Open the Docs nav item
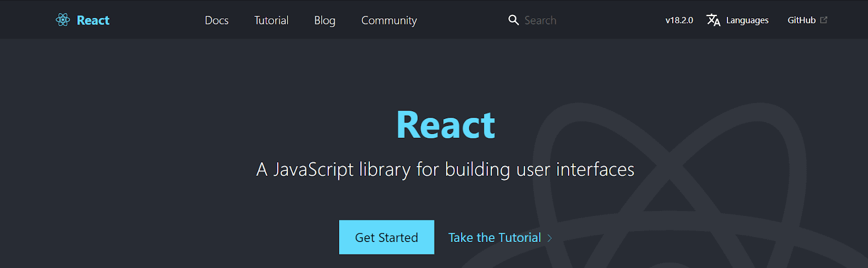The image size is (868, 268). 216,20
